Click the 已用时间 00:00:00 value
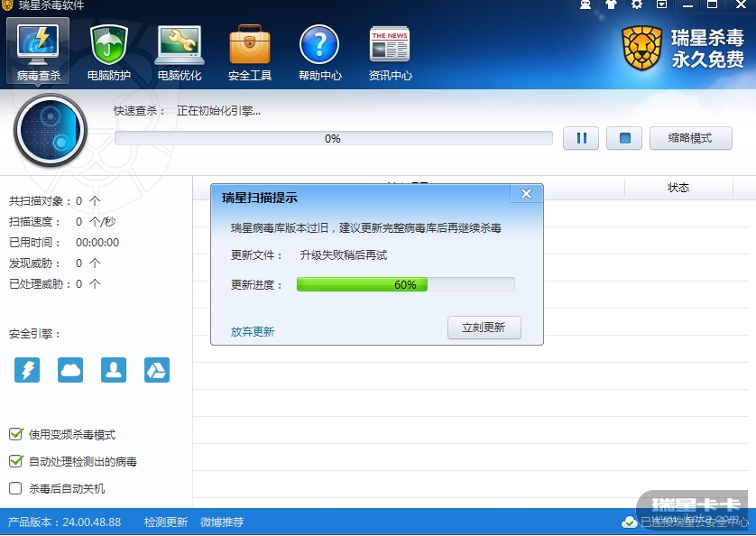The image size is (756, 536). pos(97,243)
